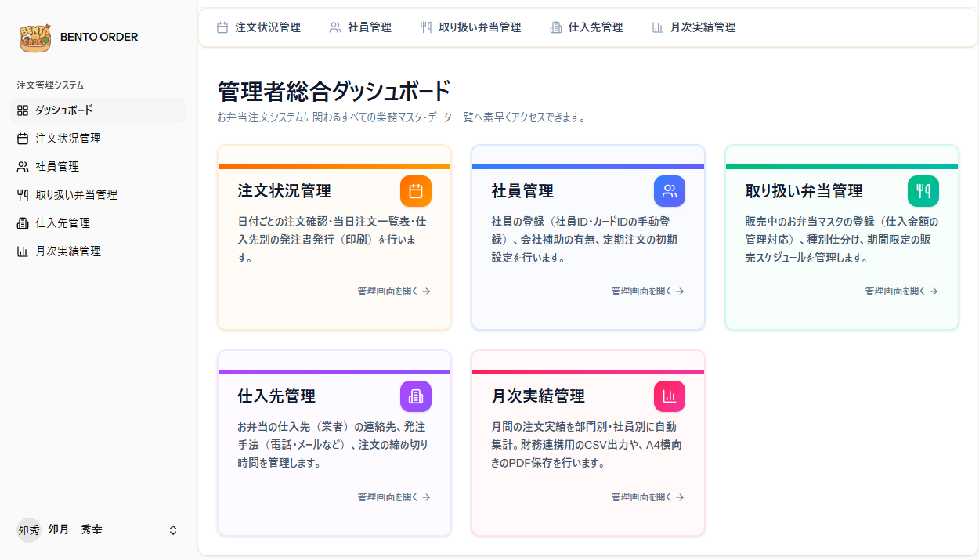Open 社員管理 tab in top navigation

360,27
